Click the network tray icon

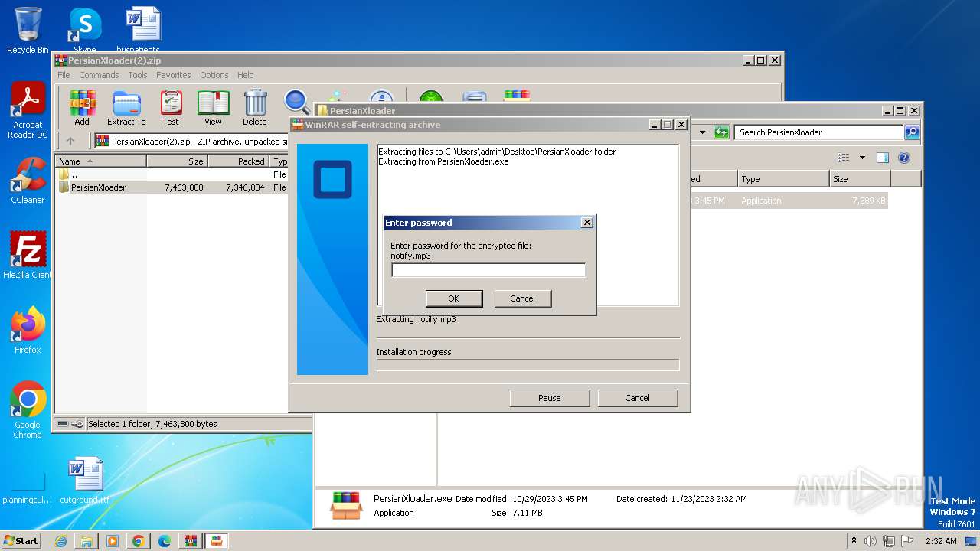(x=889, y=541)
